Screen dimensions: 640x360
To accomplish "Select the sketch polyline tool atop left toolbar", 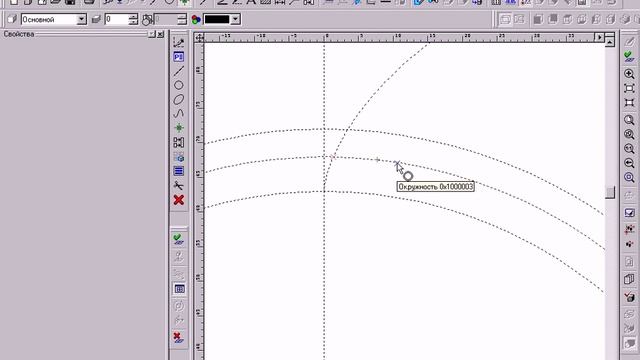I will click(x=178, y=42).
